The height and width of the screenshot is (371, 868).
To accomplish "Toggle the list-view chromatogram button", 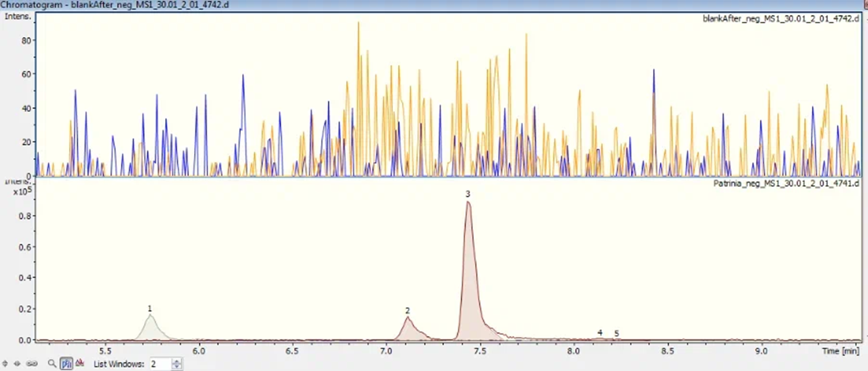I will [66, 364].
